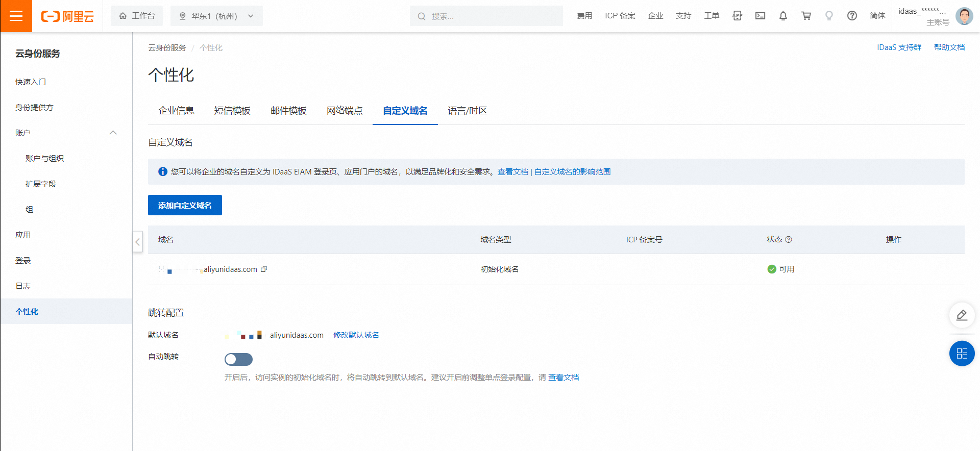Select 个性化 in sidebar
Image resolution: width=980 pixels, height=451 pixels.
tap(66, 311)
